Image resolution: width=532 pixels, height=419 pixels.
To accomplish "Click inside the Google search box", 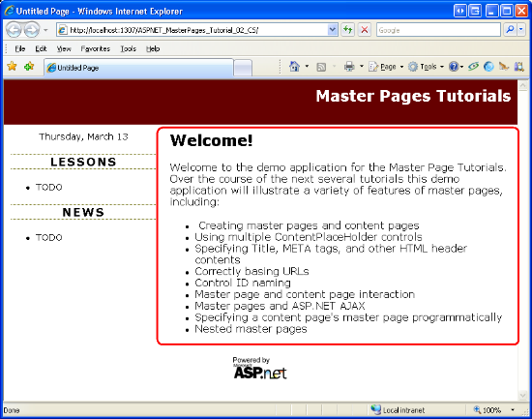I will pos(438,30).
